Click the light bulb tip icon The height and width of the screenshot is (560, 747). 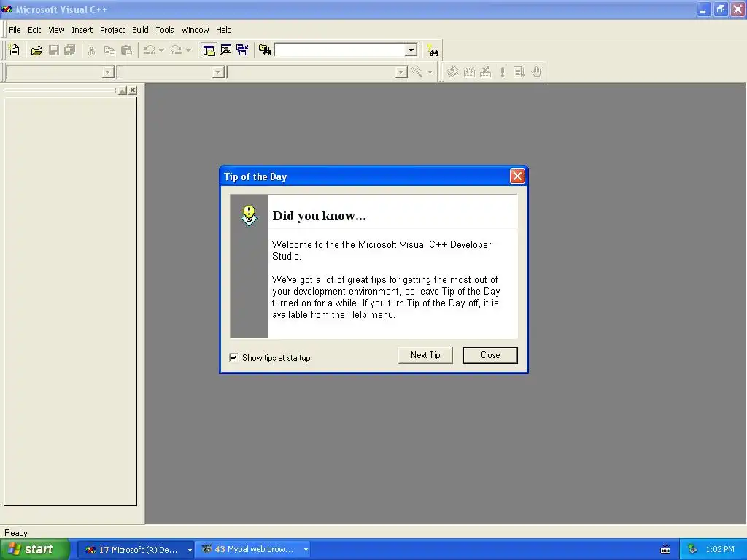249,216
